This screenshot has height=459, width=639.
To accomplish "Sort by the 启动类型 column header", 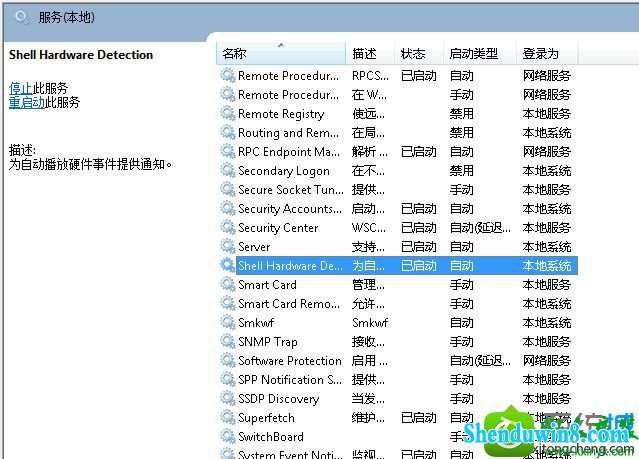I will click(x=480, y=53).
